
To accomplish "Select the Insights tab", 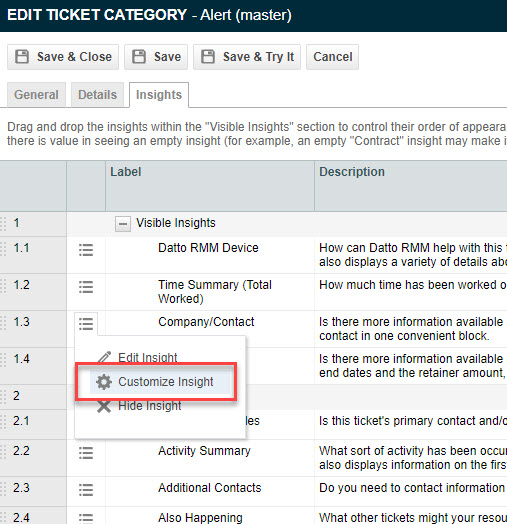I will (x=159, y=95).
